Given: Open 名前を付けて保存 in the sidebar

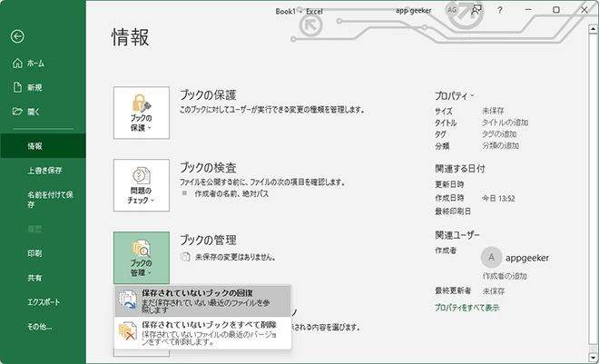Looking at the screenshot, I should (44, 199).
